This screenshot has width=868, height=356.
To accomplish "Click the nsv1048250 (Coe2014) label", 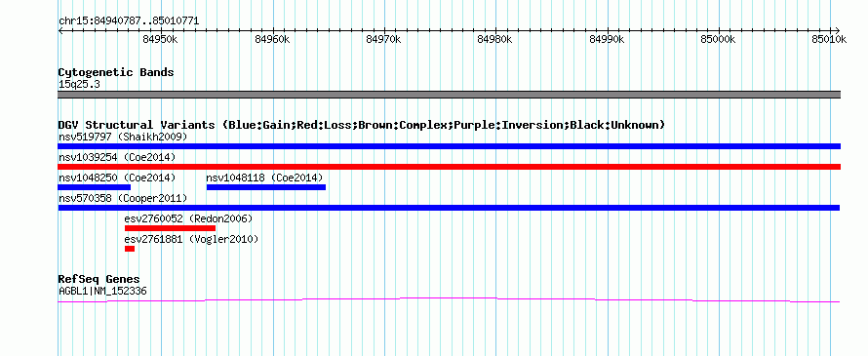I will coord(117,178).
